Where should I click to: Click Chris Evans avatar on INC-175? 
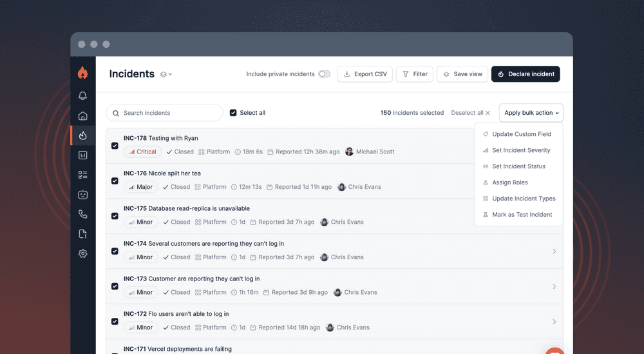click(x=324, y=222)
